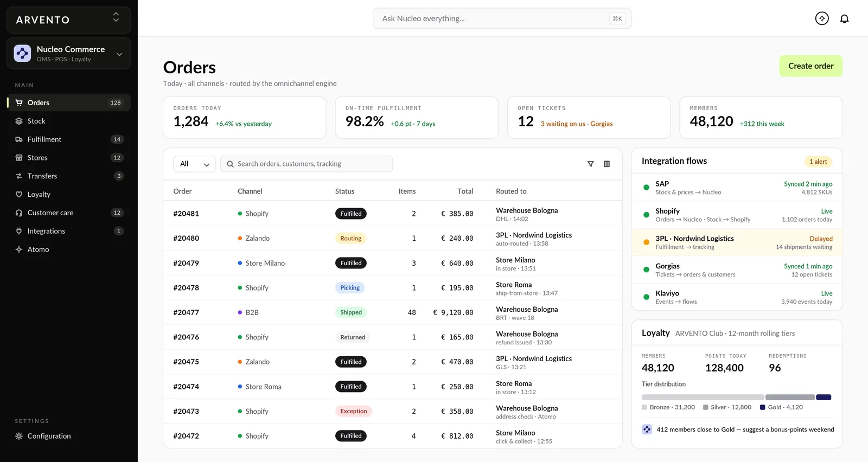
Task: Click the Returned status badge
Action: (x=353, y=337)
